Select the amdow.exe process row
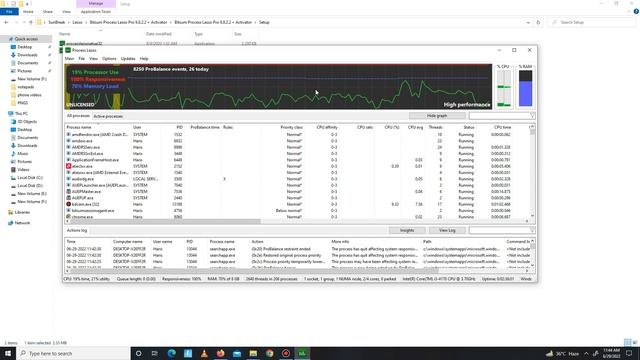 point(297,141)
